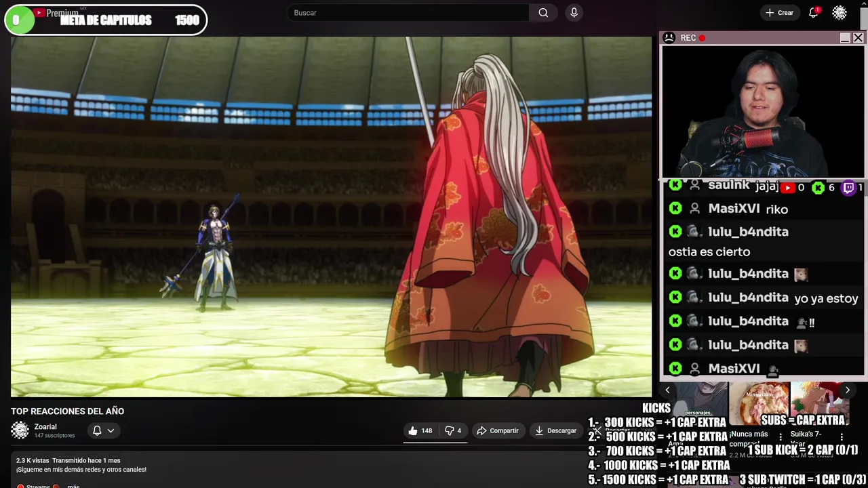This screenshot has width=868, height=488.
Task: Click the '1 SUB KICK = 2 CAP' text
Action: (802, 450)
